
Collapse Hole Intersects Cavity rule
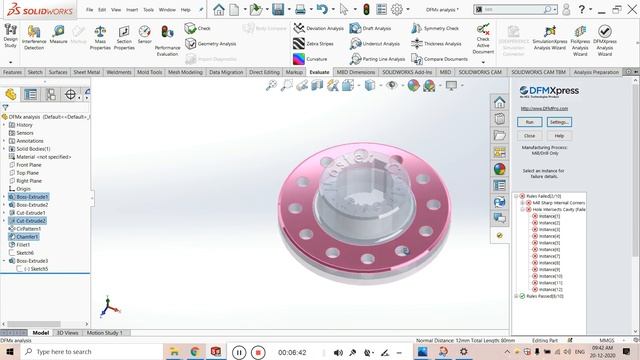point(522,209)
